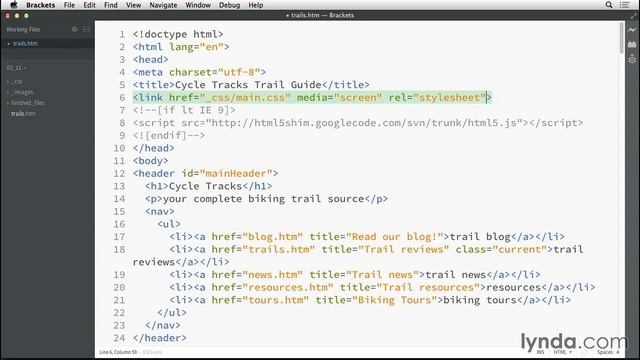
Task: Click the editor vertical scrollbar thumb
Action: tap(621, 38)
